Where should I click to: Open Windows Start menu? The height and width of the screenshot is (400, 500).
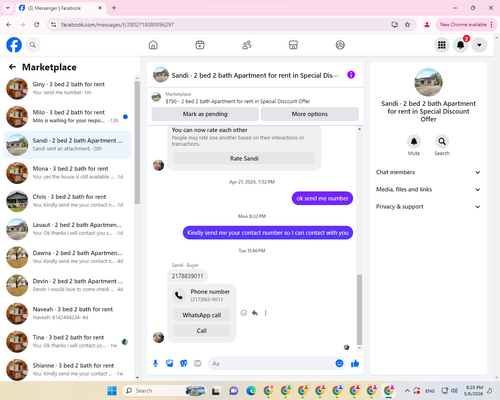112,391
